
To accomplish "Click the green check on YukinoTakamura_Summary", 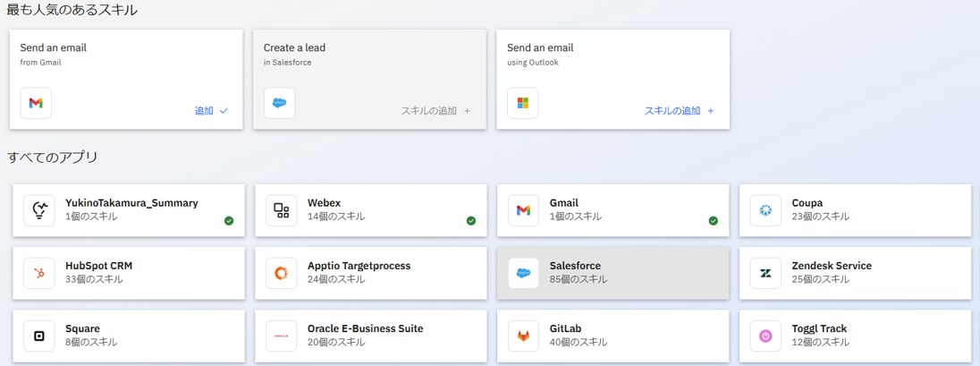I will 229,221.
